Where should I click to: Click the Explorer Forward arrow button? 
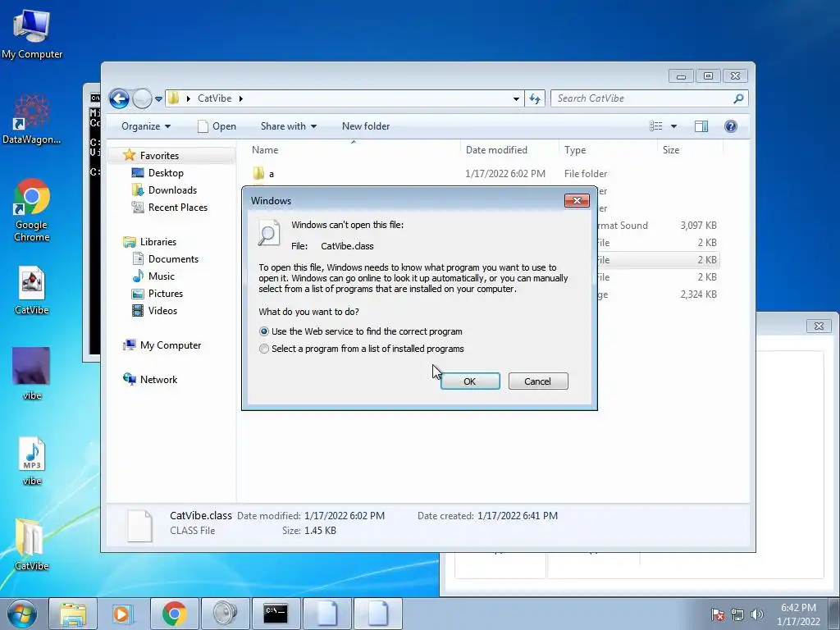tap(141, 98)
